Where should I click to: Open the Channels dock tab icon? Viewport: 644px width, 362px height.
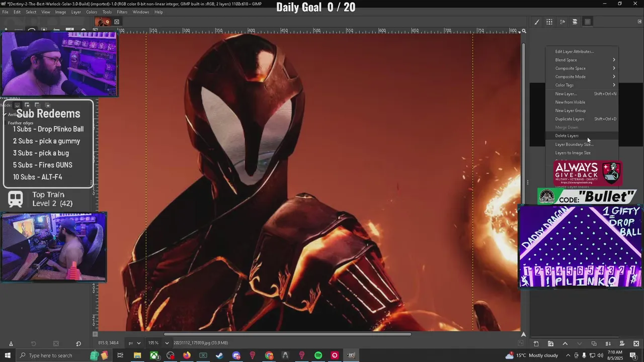(588, 22)
